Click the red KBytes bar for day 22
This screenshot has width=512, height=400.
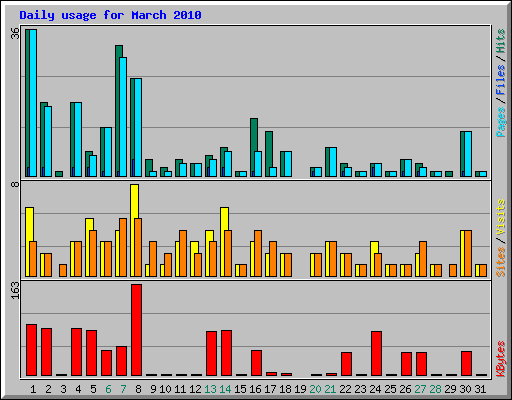click(346, 364)
